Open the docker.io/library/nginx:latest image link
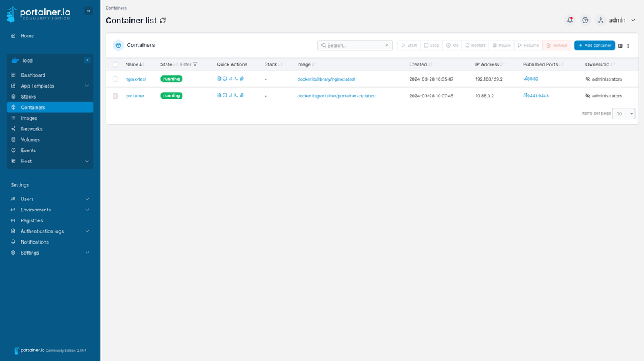644x361 pixels. pyautogui.click(x=326, y=79)
